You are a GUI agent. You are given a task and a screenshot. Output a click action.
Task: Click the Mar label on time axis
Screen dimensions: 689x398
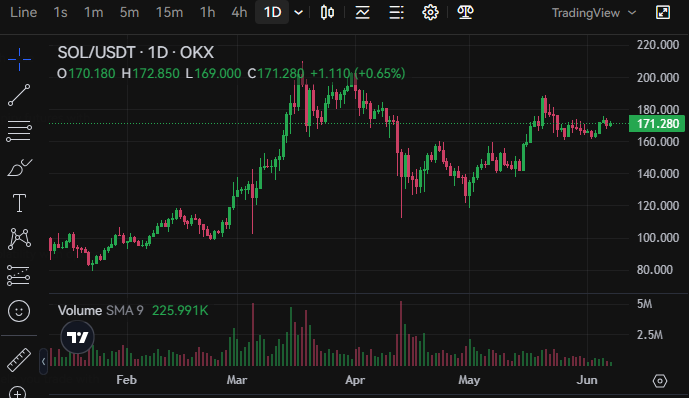pos(237,380)
